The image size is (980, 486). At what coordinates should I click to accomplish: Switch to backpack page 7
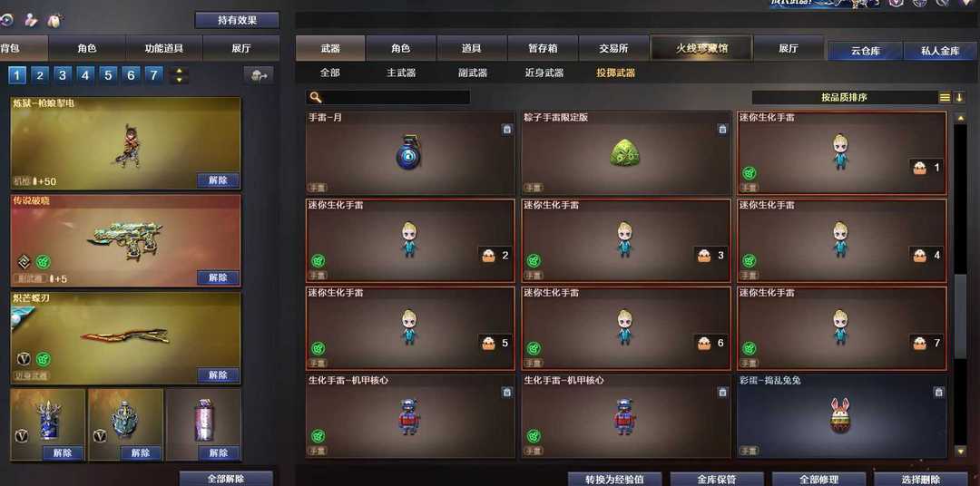pyautogui.click(x=153, y=75)
